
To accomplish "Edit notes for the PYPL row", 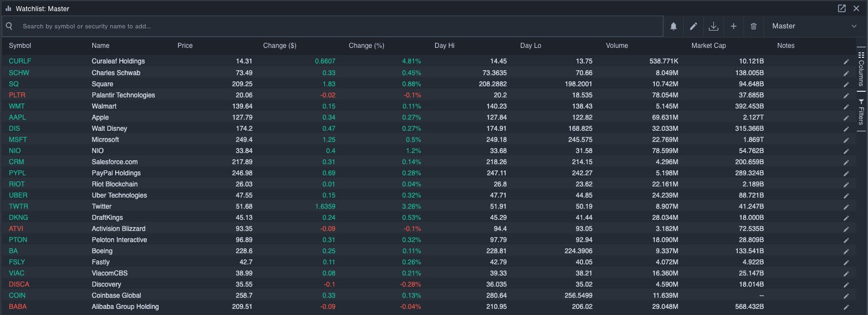I will tap(846, 173).
